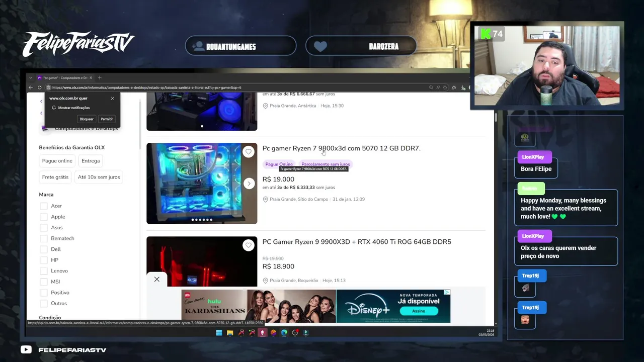Open site info icon in address bar
Image resolution: width=644 pixels, height=362 pixels.
coord(48,87)
